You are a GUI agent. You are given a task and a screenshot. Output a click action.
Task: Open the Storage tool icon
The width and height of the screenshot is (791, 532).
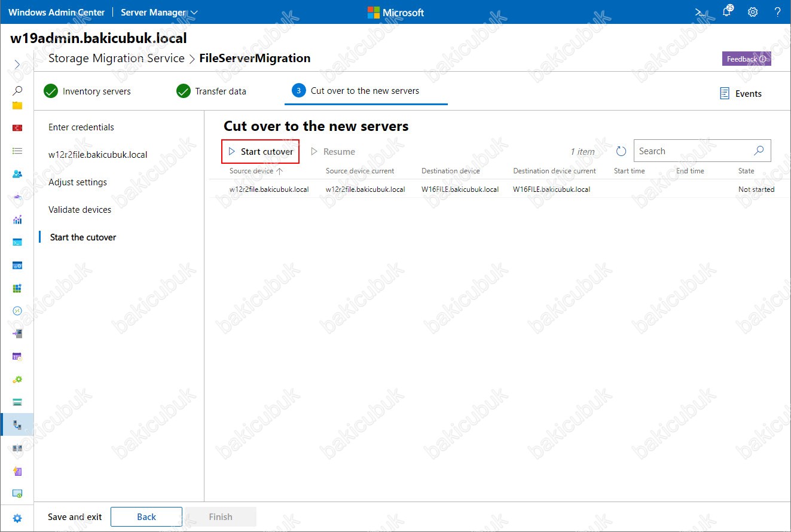[17, 402]
